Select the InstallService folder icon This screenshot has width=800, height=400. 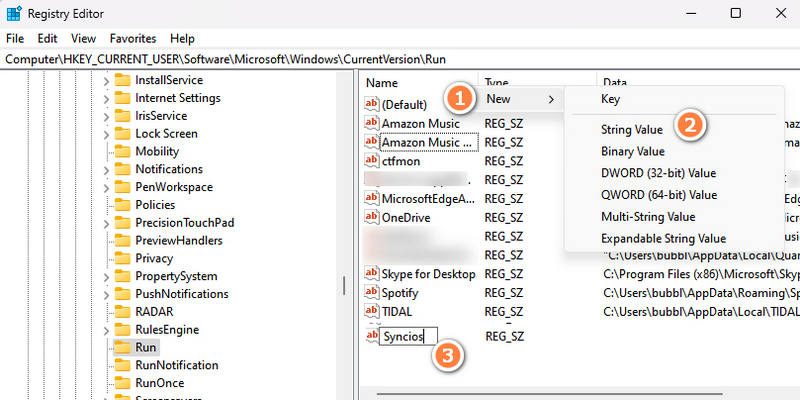tap(122, 80)
